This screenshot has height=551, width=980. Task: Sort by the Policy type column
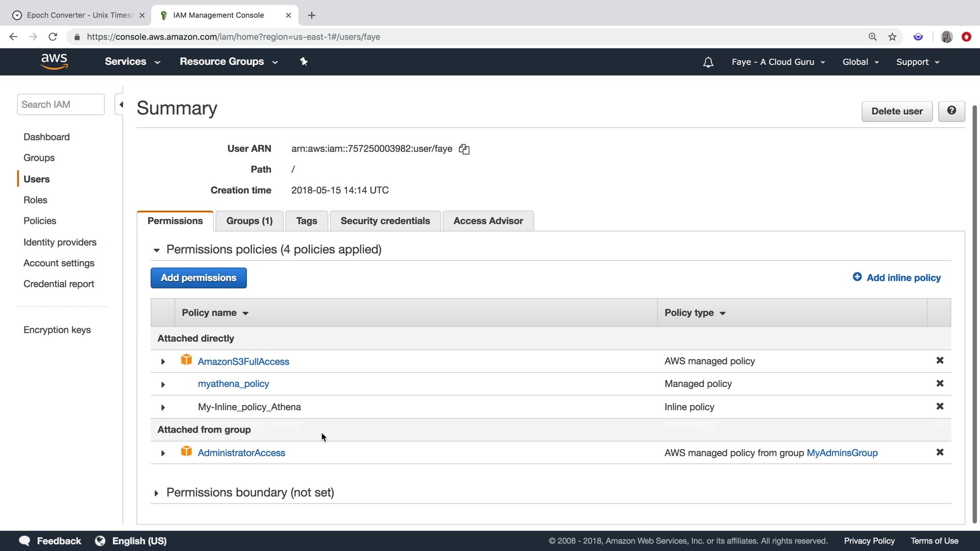click(x=694, y=313)
